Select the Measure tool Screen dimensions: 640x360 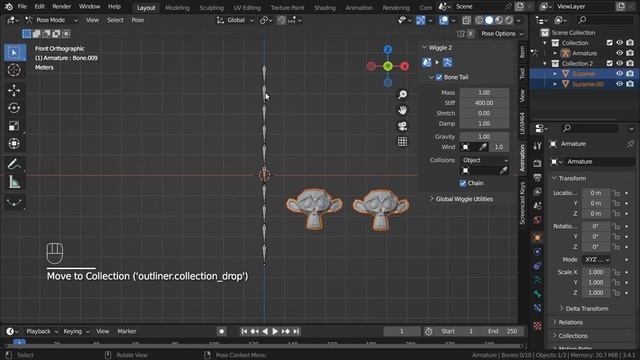click(x=14, y=182)
